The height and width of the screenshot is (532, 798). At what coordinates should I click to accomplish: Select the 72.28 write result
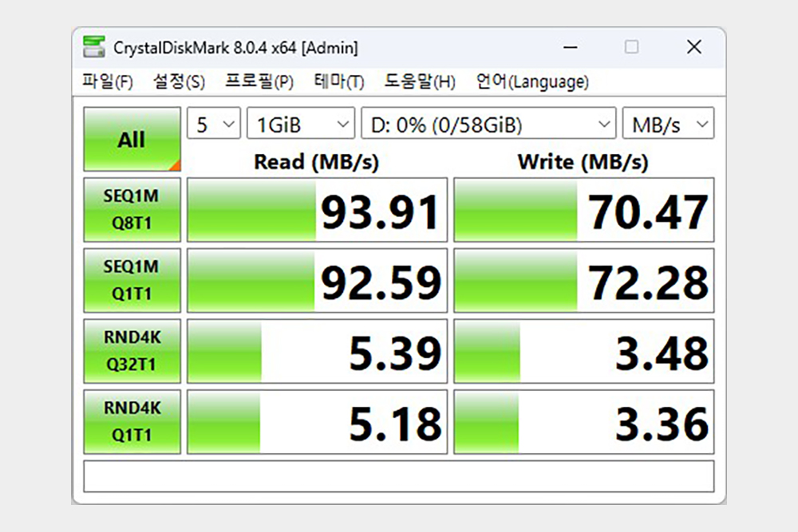pyautogui.click(x=584, y=280)
